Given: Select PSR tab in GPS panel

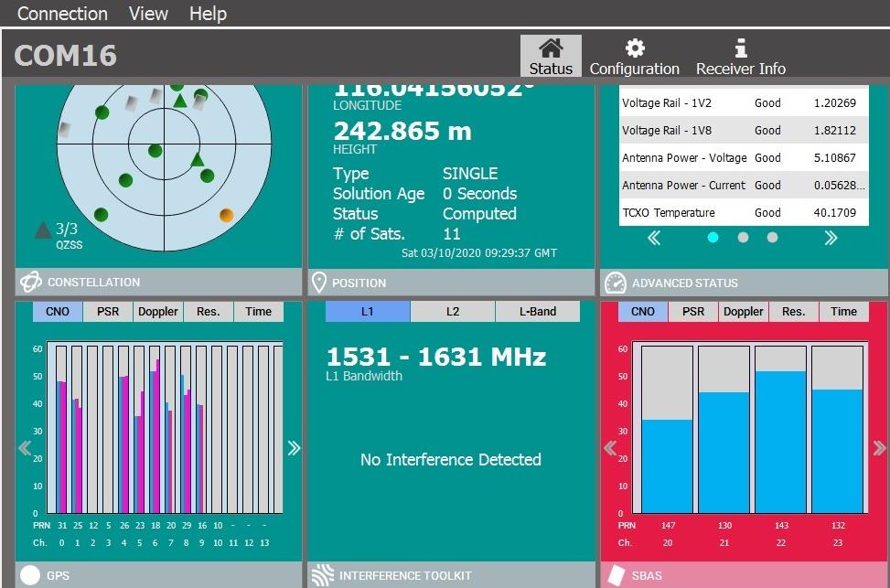Looking at the screenshot, I should pyautogui.click(x=108, y=312).
